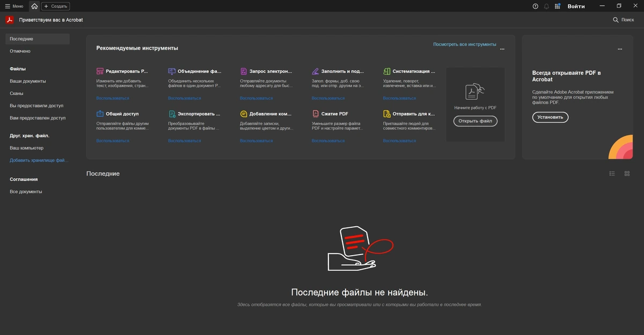Open Вы предоставили доступ section
This screenshot has width=644, height=335.
tap(38, 106)
